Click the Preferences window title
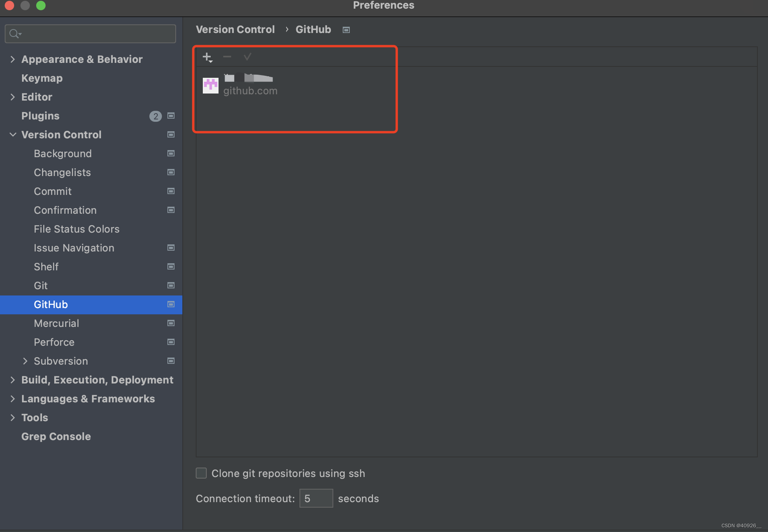Viewport: 768px width, 532px height. click(384, 5)
